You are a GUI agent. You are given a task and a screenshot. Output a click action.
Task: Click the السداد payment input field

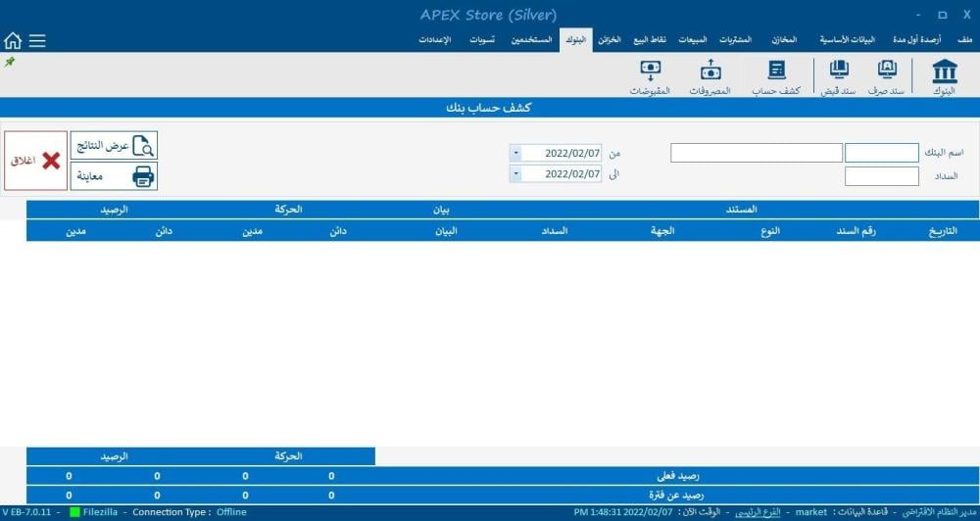click(881, 176)
